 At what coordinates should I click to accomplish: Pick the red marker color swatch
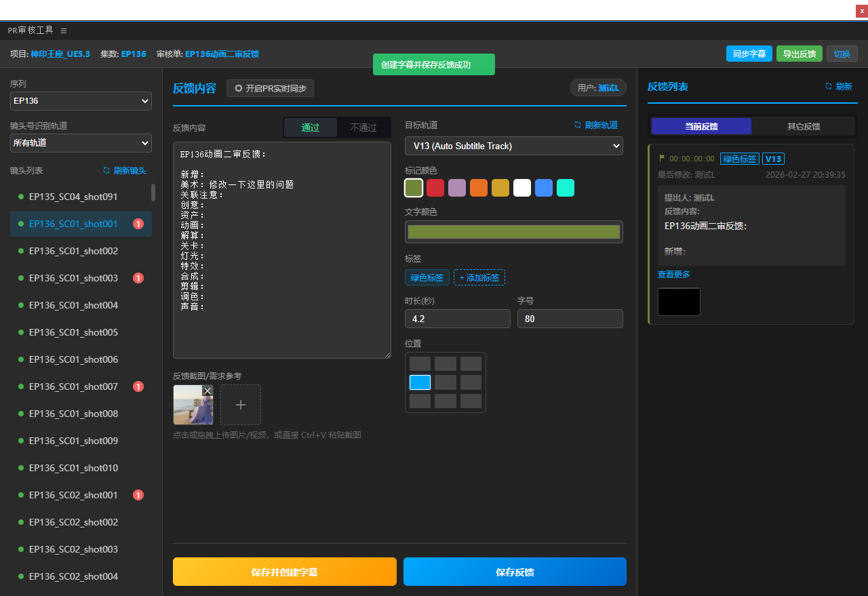coord(435,188)
